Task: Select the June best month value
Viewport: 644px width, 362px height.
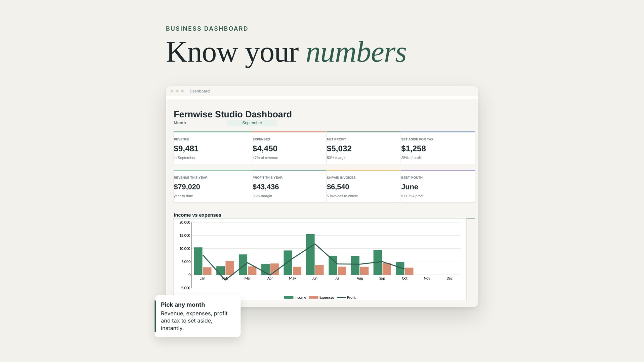Action: point(410,187)
